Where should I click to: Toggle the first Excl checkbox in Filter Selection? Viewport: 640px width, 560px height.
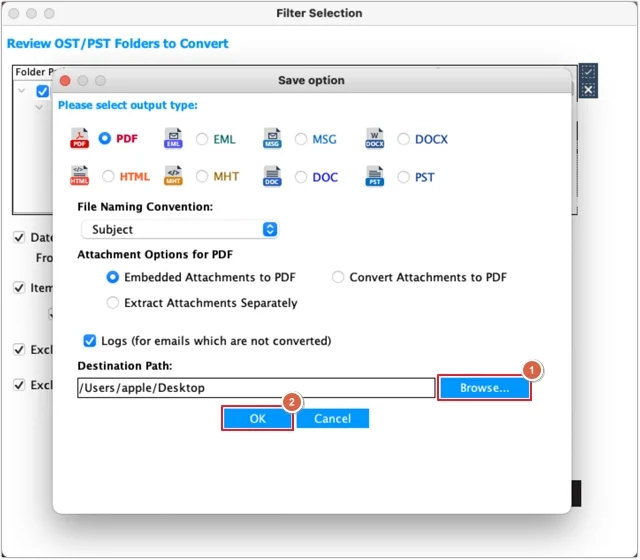tap(19, 350)
